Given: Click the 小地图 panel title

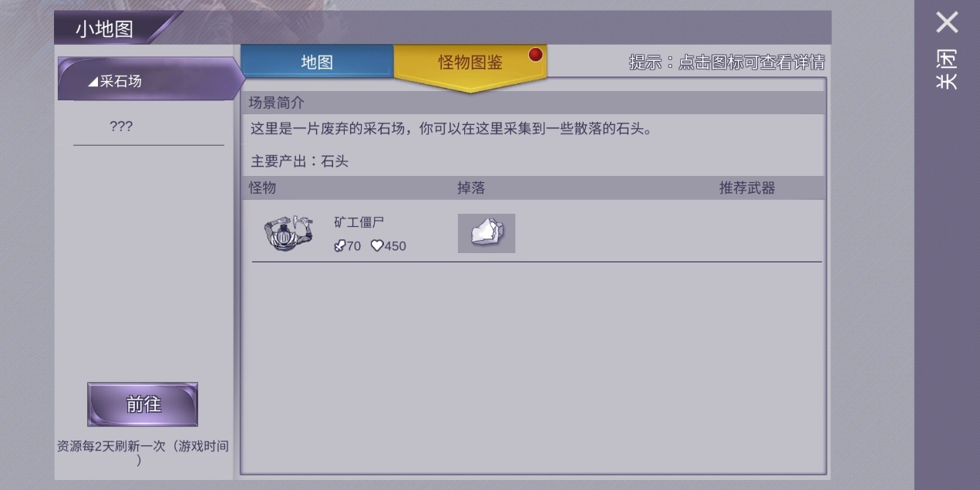Looking at the screenshot, I should (x=104, y=29).
